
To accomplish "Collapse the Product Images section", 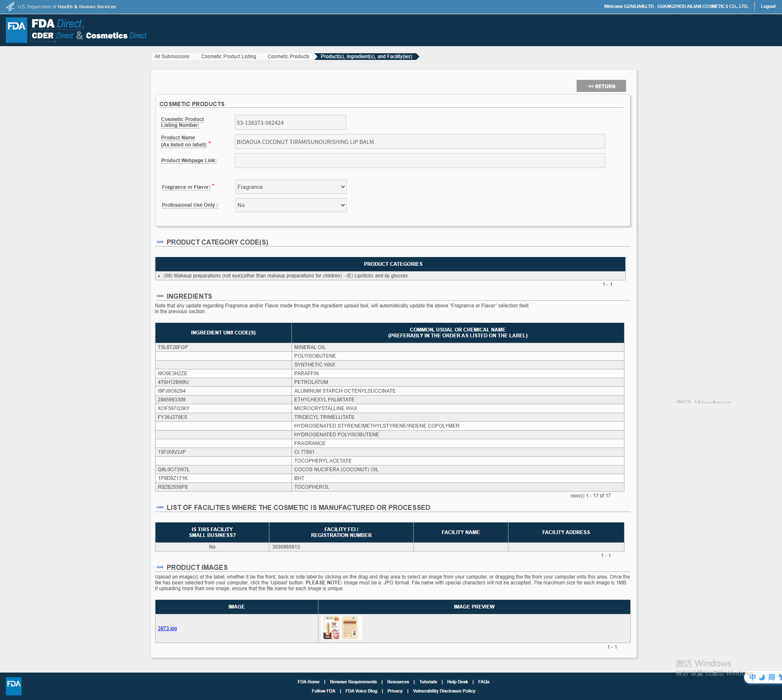I will point(160,567).
